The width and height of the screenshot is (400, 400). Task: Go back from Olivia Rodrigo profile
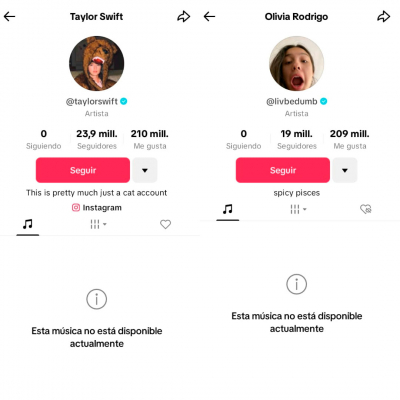point(209,16)
